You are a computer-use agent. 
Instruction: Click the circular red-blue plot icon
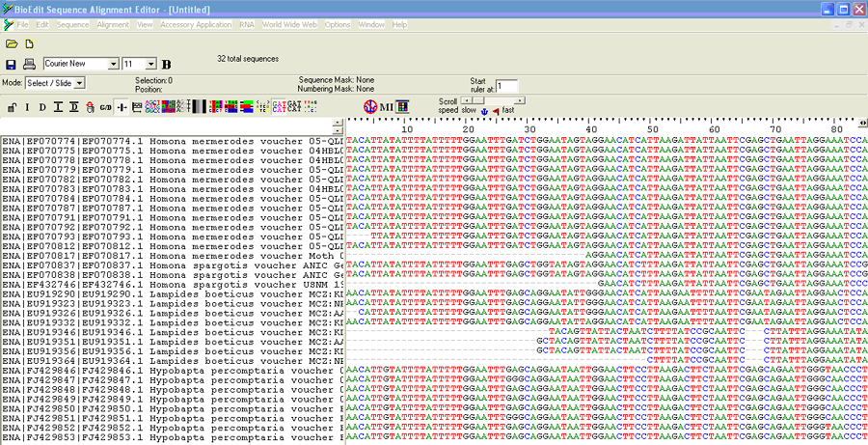(369, 105)
